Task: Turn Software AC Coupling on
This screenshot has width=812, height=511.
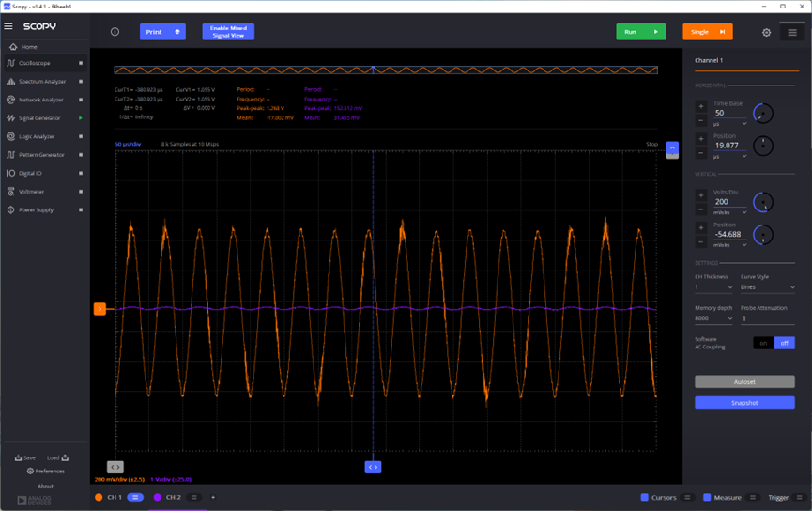Action: pyautogui.click(x=763, y=343)
